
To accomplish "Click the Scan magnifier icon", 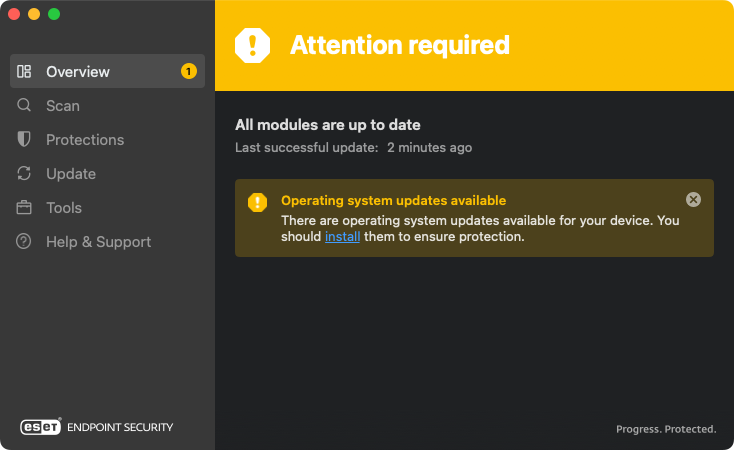I will (24, 106).
